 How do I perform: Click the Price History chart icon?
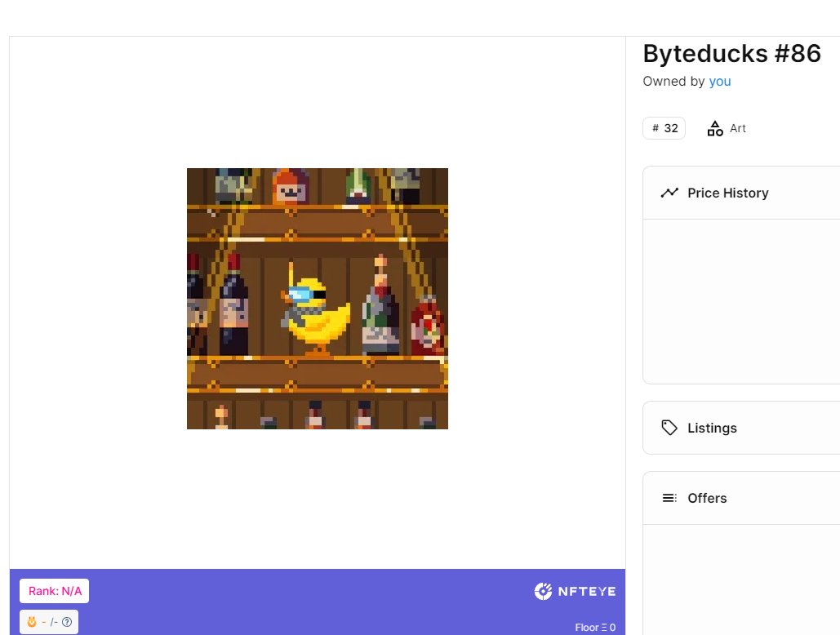coord(669,193)
